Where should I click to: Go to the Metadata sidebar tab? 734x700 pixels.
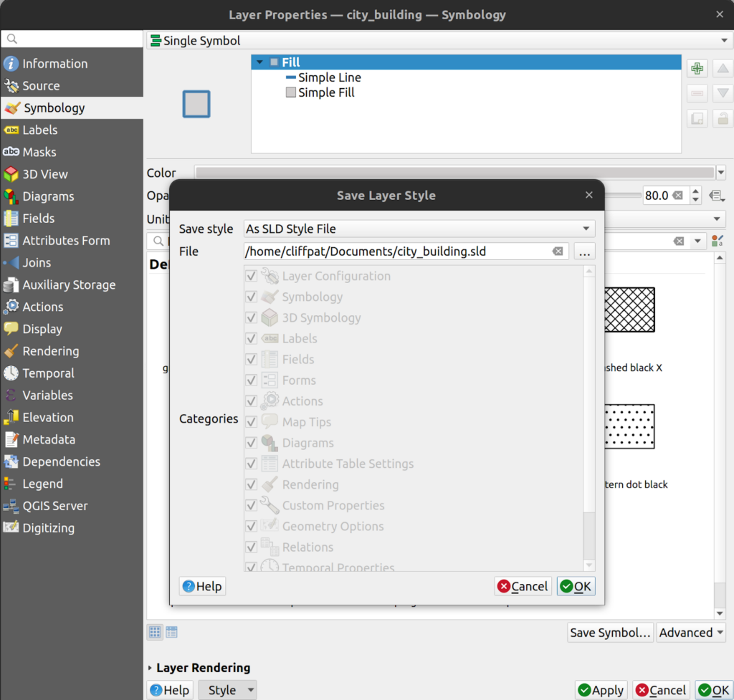[x=48, y=439]
